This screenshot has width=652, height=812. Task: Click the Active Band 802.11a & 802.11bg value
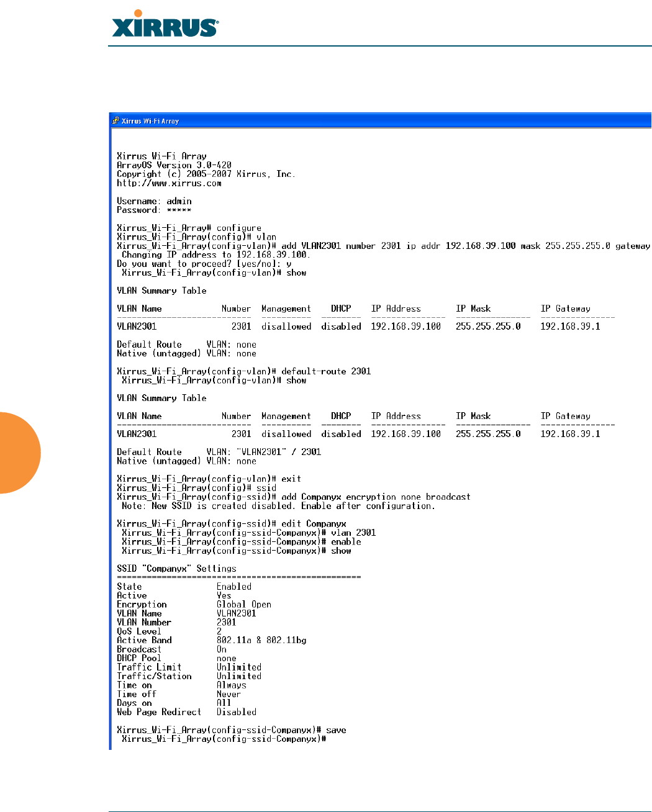261,640
